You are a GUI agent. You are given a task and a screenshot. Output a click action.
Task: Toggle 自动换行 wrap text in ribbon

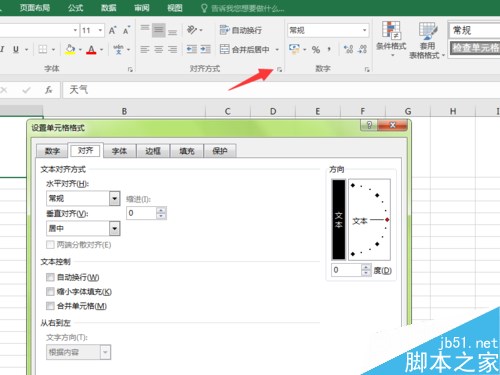241,30
